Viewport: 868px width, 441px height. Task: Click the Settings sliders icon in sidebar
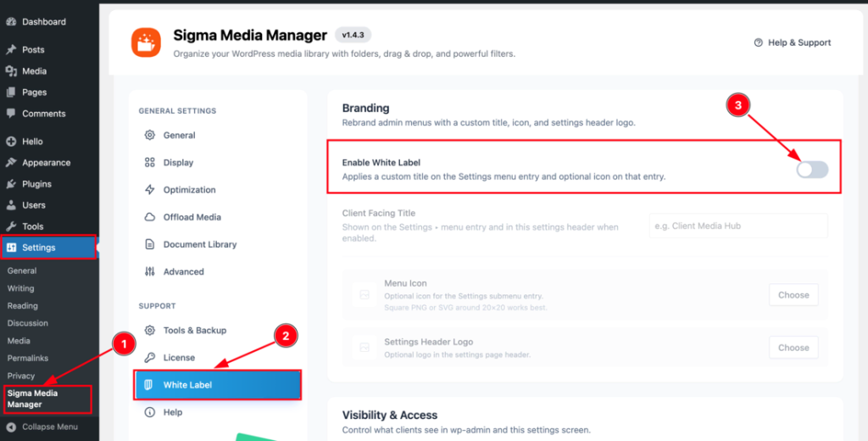pyautogui.click(x=11, y=248)
